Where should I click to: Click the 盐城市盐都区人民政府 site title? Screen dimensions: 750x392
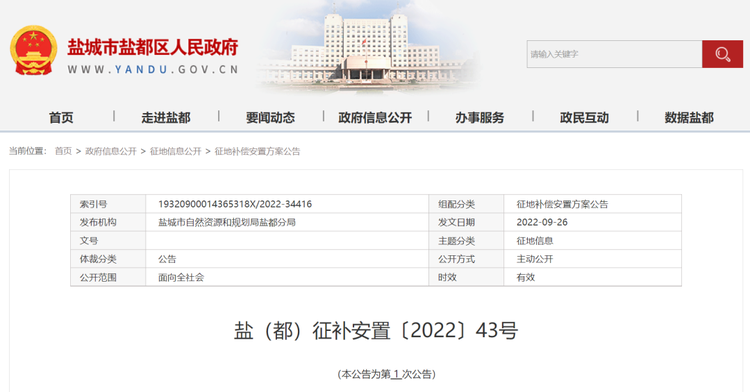click(153, 47)
